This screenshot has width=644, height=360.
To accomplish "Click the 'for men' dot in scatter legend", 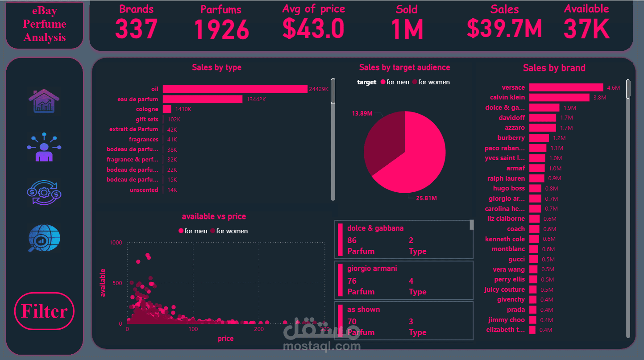I will pyautogui.click(x=181, y=231).
